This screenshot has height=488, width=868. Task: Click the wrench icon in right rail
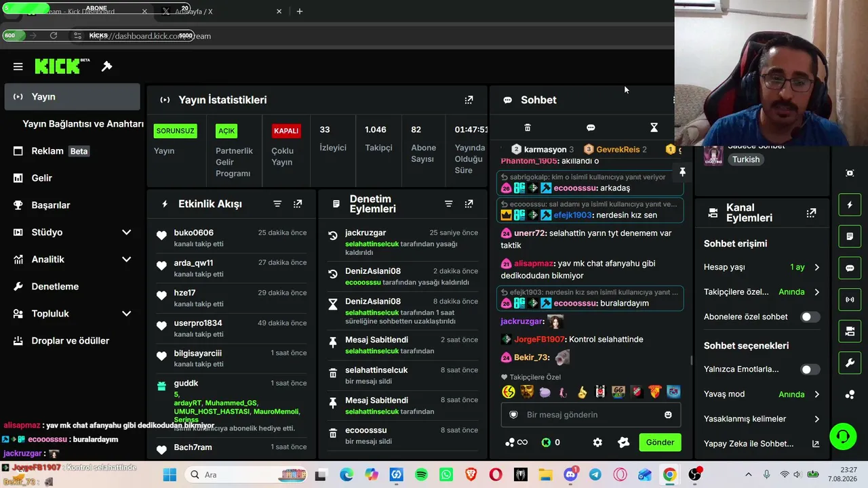click(850, 363)
